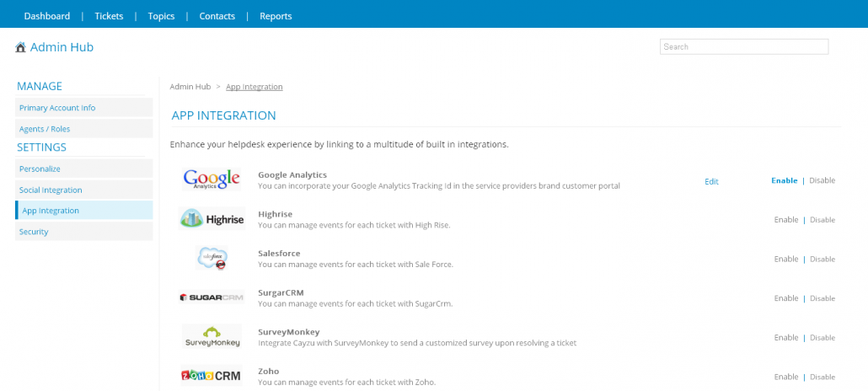
Task: Disable the Google Analytics integration
Action: [x=822, y=180]
